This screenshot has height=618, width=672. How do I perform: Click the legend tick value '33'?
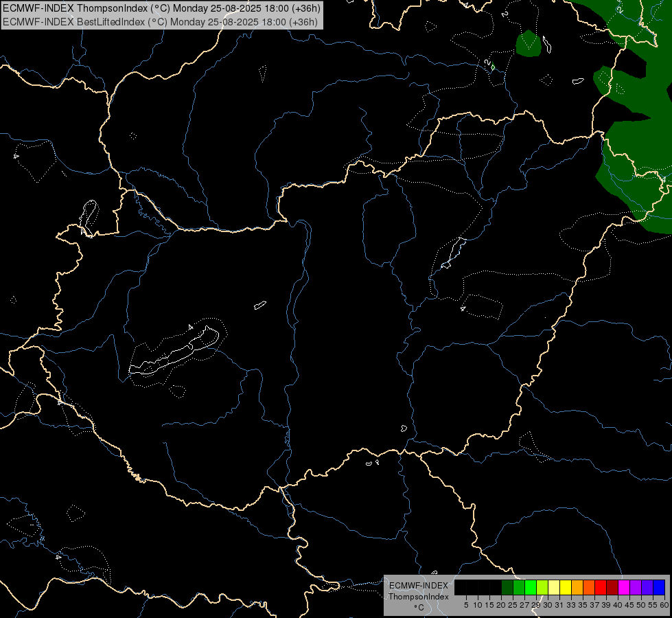click(x=571, y=605)
